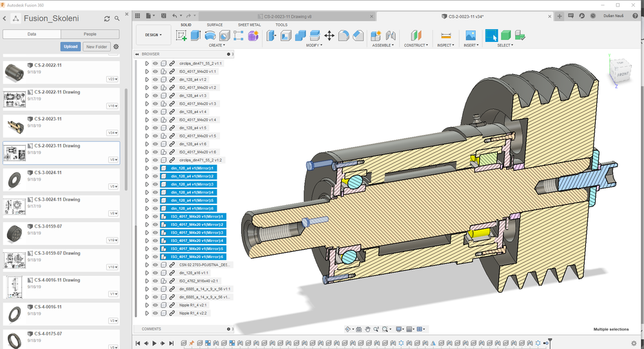
Task: Open the MODIFY dropdown menu
Action: [x=314, y=45]
